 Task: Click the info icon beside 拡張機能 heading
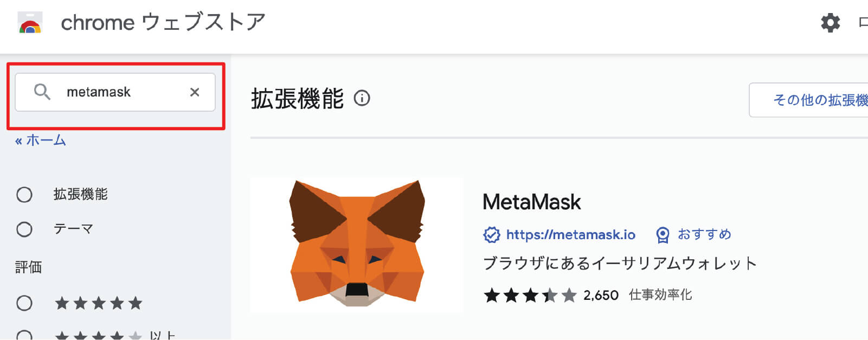(x=362, y=98)
